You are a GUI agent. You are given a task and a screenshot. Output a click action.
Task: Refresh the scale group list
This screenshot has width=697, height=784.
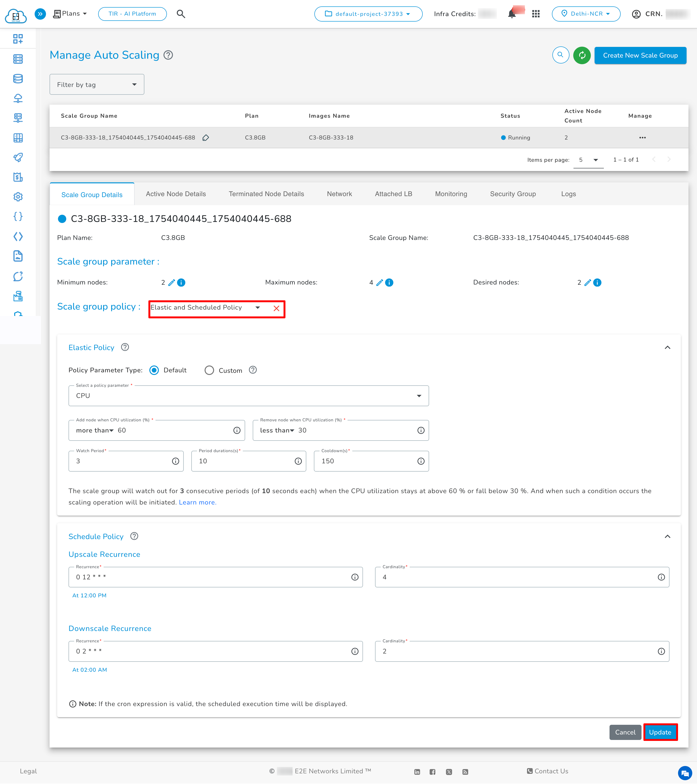(582, 55)
